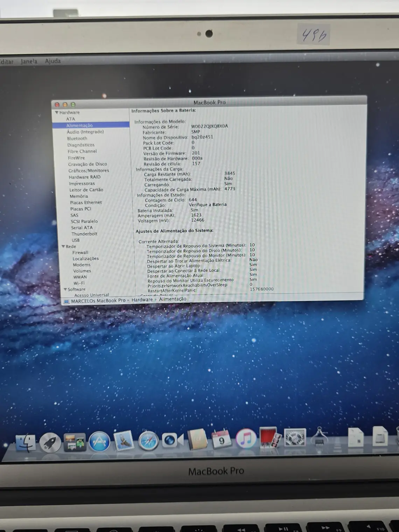
Task: Select Alimentação in the sidebar
Action: tap(91, 126)
